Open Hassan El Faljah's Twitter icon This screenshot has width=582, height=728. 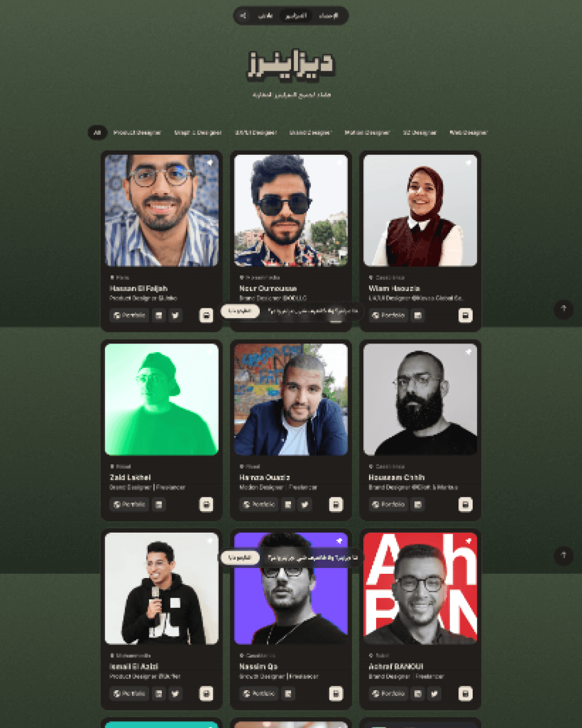(175, 315)
